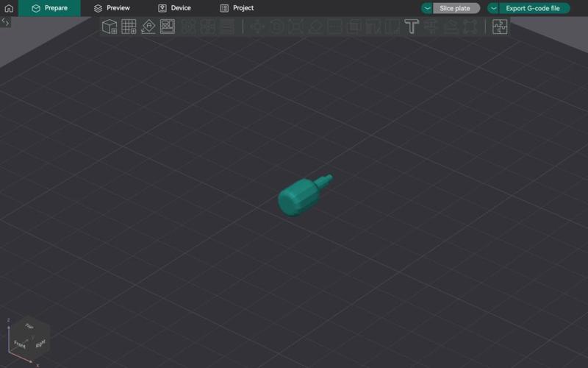588x368 pixels.
Task: Switch to the Prepare tab
Action: click(49, 8)
